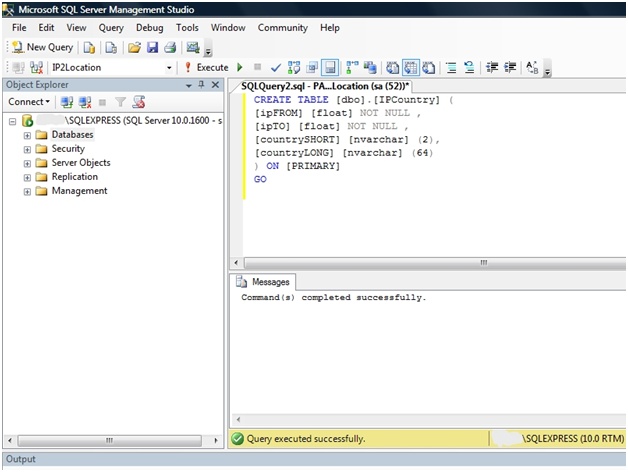
Task: Comment out the selected lines icon
Action: (451, 67)
